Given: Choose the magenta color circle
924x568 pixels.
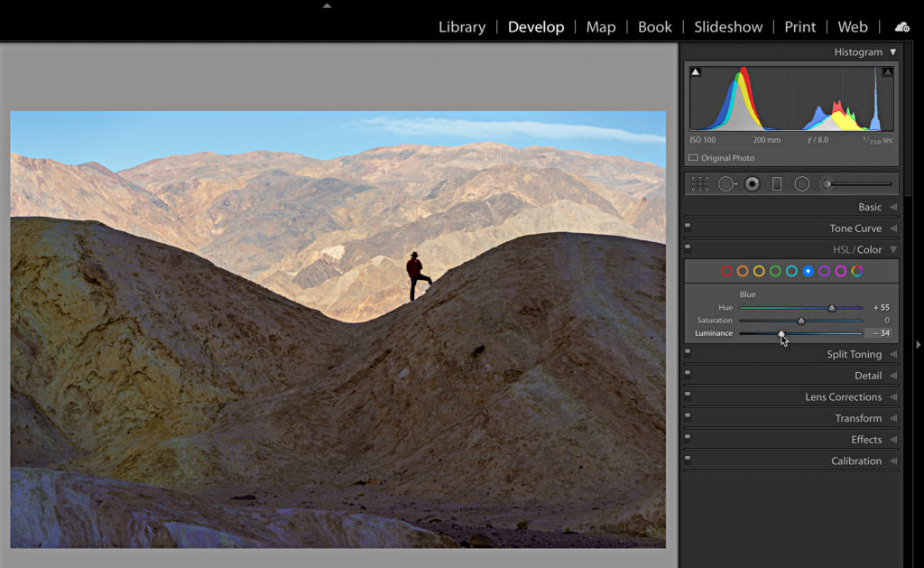Looking at the screenshot, I should click(x=841, y=271).
